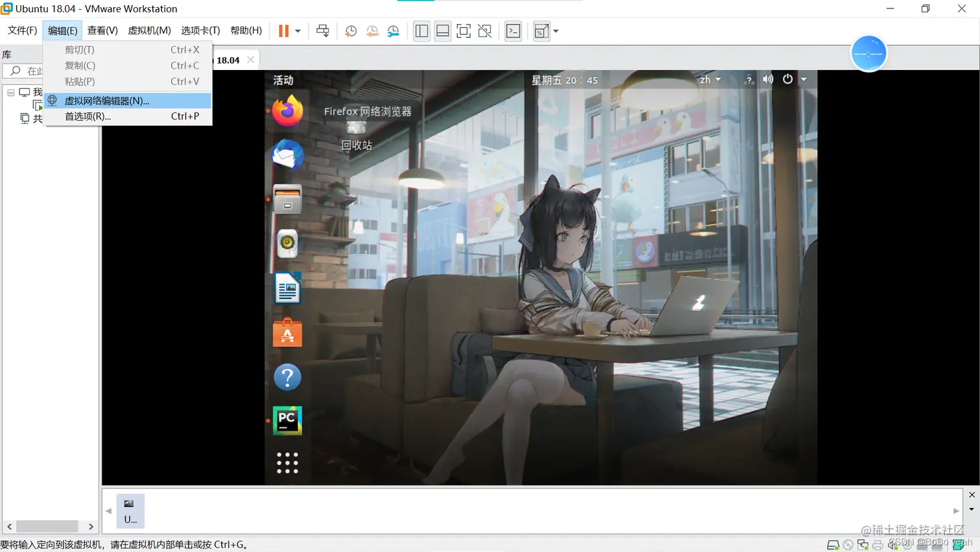Pause the virtual machine with the orange pause icon

[x=283, y=30]
